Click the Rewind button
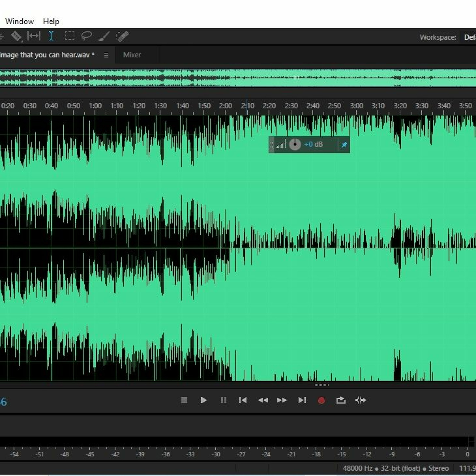 (263, 400)
